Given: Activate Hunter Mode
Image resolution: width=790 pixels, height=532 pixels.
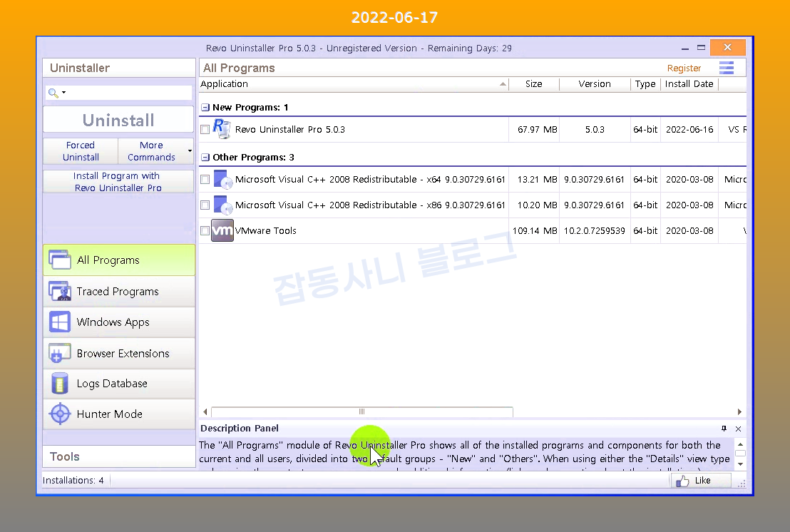Looking at the screenshot, I should point(119,414).
